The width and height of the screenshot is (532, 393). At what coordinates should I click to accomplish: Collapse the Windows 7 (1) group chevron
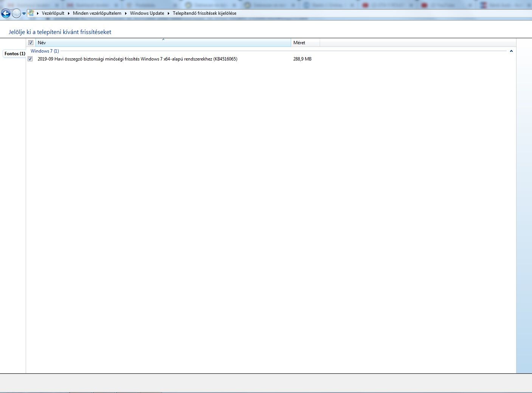(511, 51)
